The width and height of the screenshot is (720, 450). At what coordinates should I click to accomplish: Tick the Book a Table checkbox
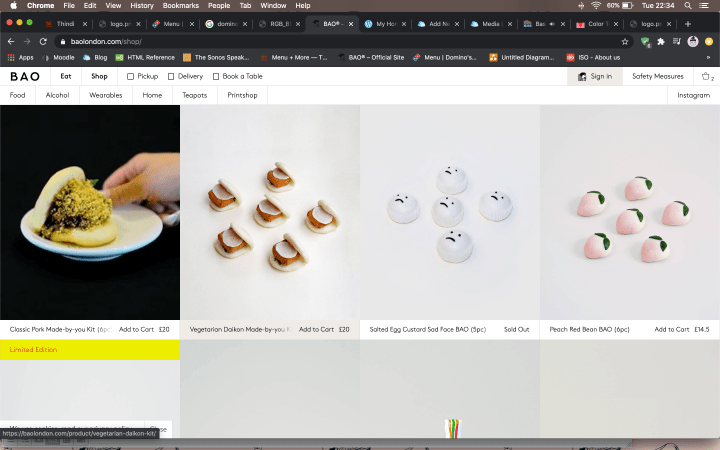pos(216,76)
